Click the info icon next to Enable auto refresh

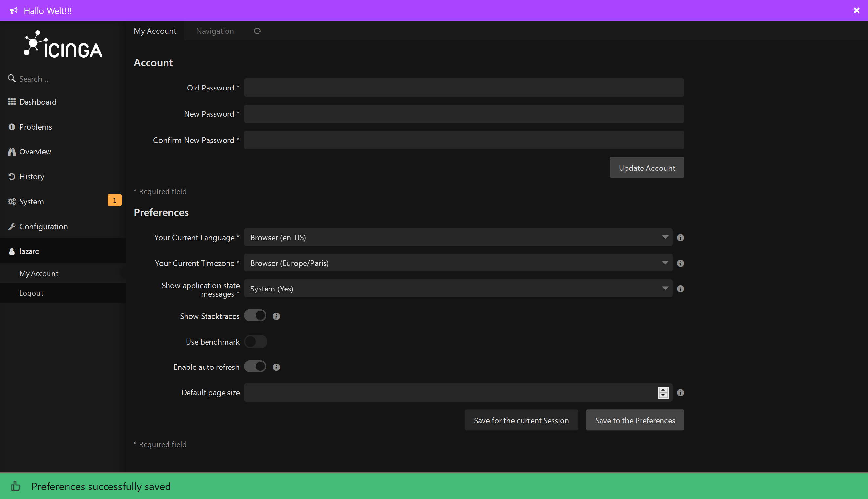coord(276,367)
